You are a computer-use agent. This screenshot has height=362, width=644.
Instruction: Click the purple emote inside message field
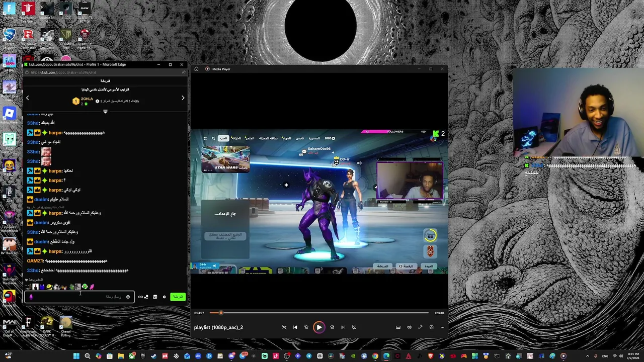pyautogui.click(x=31, y=297)
